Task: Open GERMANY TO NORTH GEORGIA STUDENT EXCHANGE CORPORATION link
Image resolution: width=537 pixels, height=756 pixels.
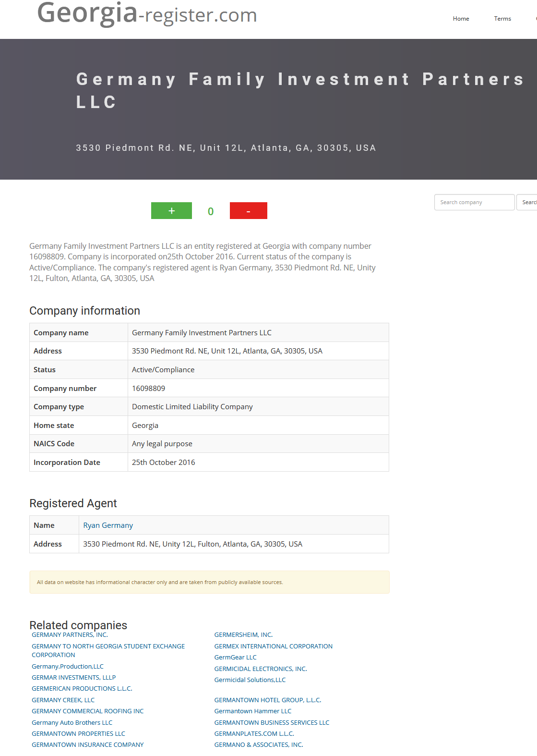Action: (x=108, y=651)
